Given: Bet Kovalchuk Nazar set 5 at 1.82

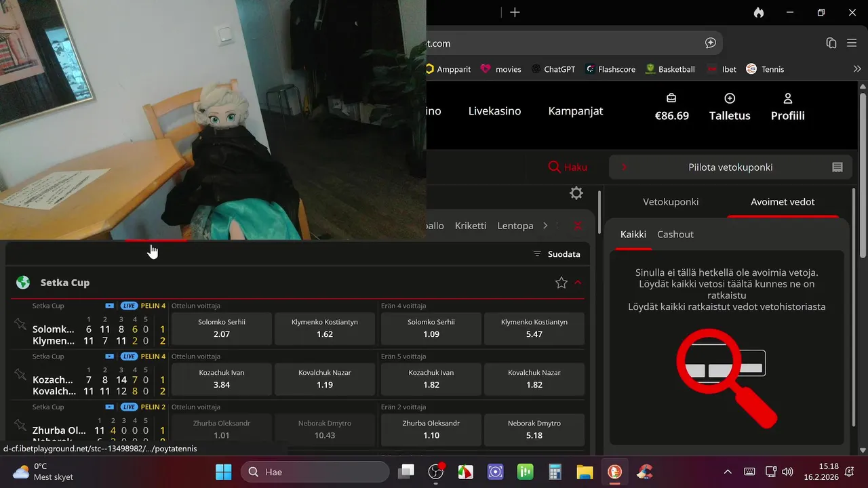Looking at the screenshot, I should [534, 379].
